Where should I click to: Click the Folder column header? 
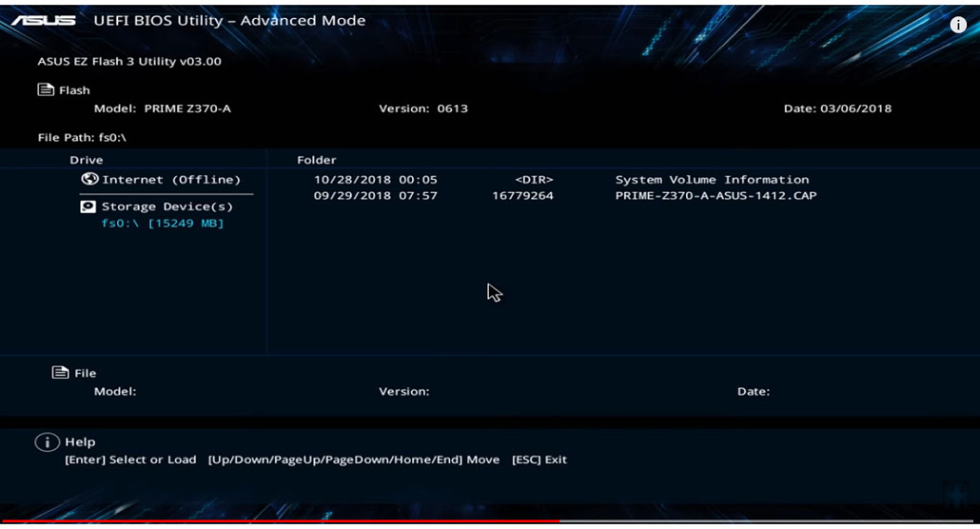coord(316,160)
